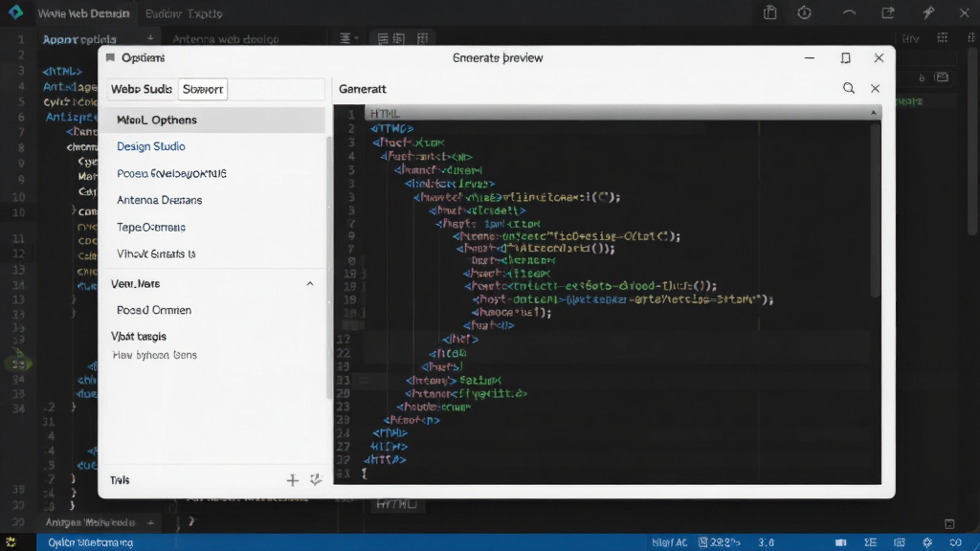Screen dimensions: 980x551
Task: Click the options list vertical scrollbar
Action: 329,269
